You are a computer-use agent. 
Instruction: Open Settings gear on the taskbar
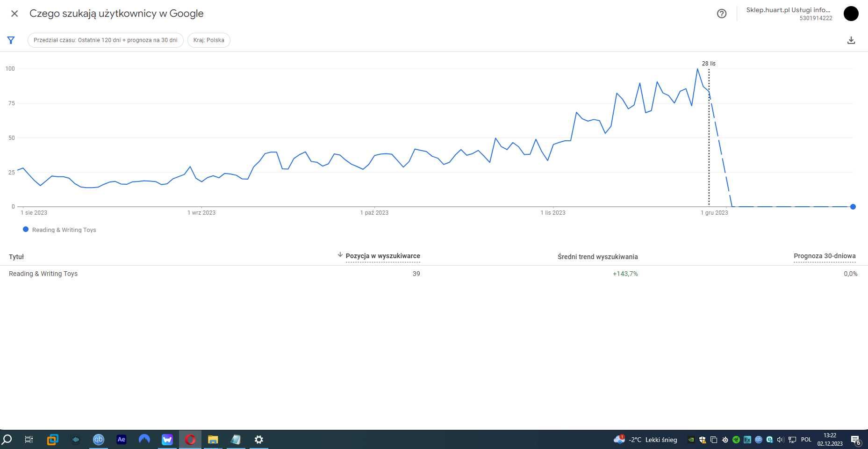[258, 440]
